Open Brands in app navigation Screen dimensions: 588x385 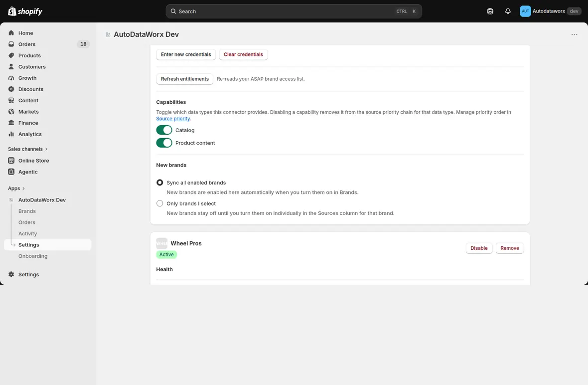27,211
